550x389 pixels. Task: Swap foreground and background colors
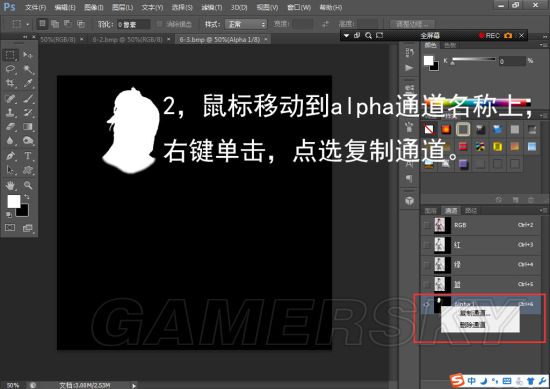[x=27, y=197]
